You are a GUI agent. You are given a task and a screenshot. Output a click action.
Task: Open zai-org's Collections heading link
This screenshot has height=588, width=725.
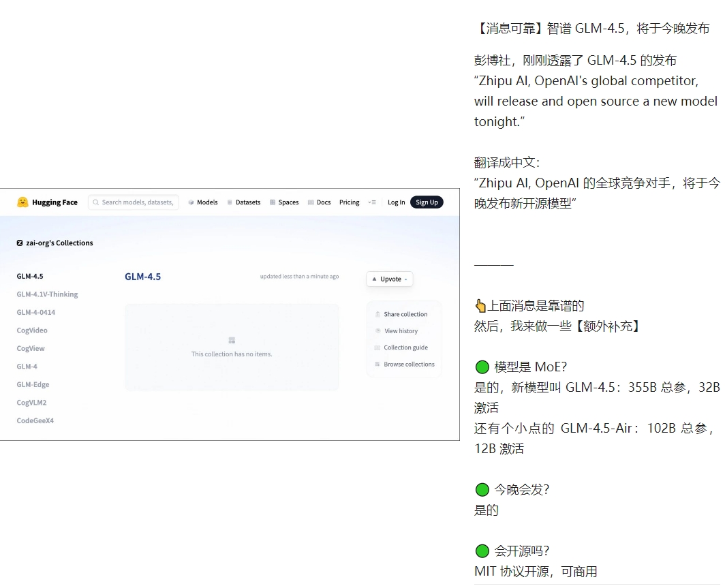pos(59,243)
